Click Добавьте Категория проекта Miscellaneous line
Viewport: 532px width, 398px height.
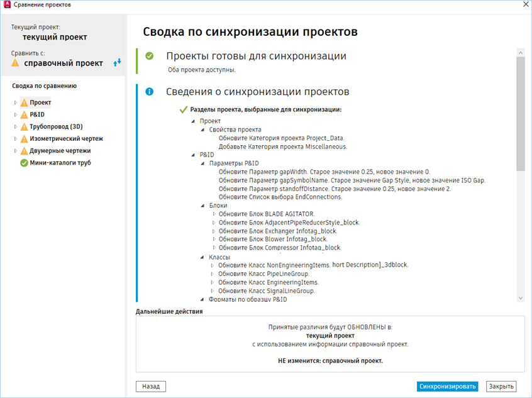click(283, 146)
